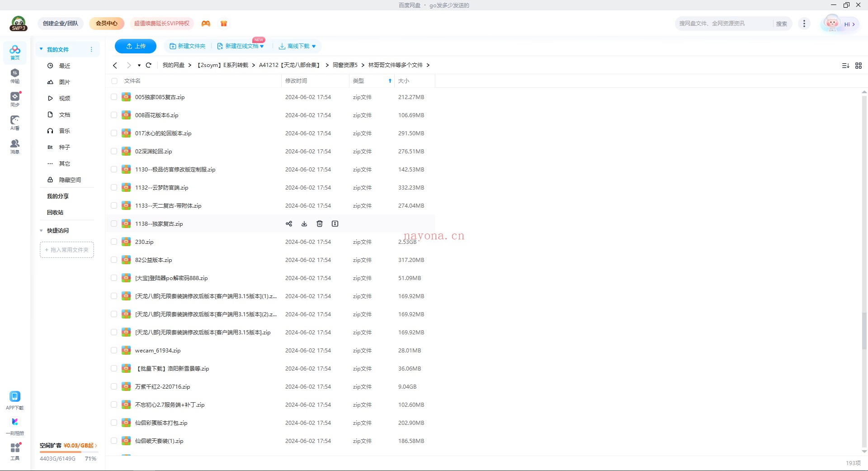This screenshot has width=868, height=471.
Task: Click the 超值续费延长SVIP特权 link
Action: pyautogui.click(x=162, y=24)
